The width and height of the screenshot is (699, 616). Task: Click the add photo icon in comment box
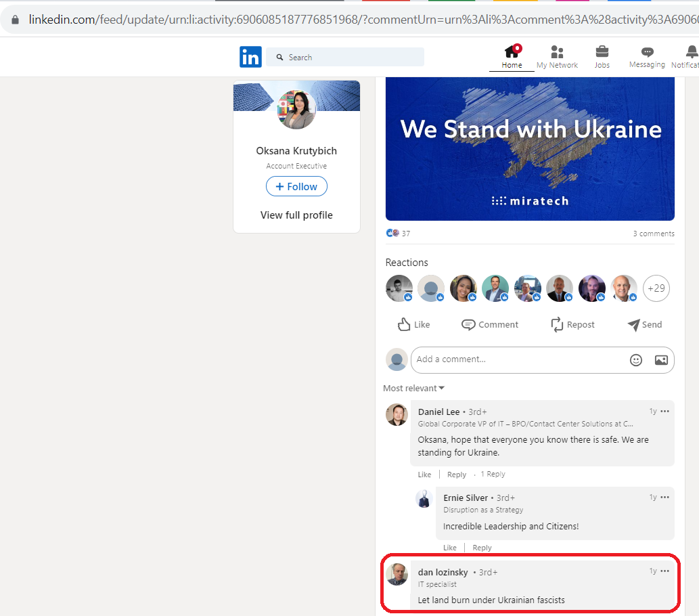(661, 360)
